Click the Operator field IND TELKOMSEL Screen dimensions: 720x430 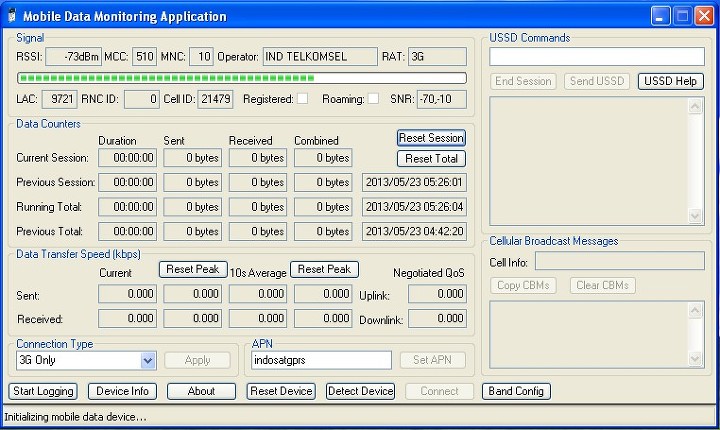pyautogui.click(x=320, y=57)
